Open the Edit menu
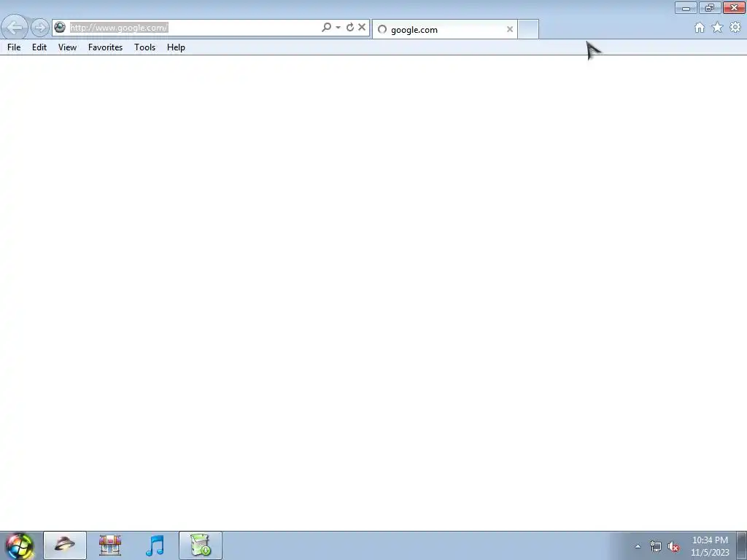The width and height of the screenshot is (747, 560). (x=39, y=47)
